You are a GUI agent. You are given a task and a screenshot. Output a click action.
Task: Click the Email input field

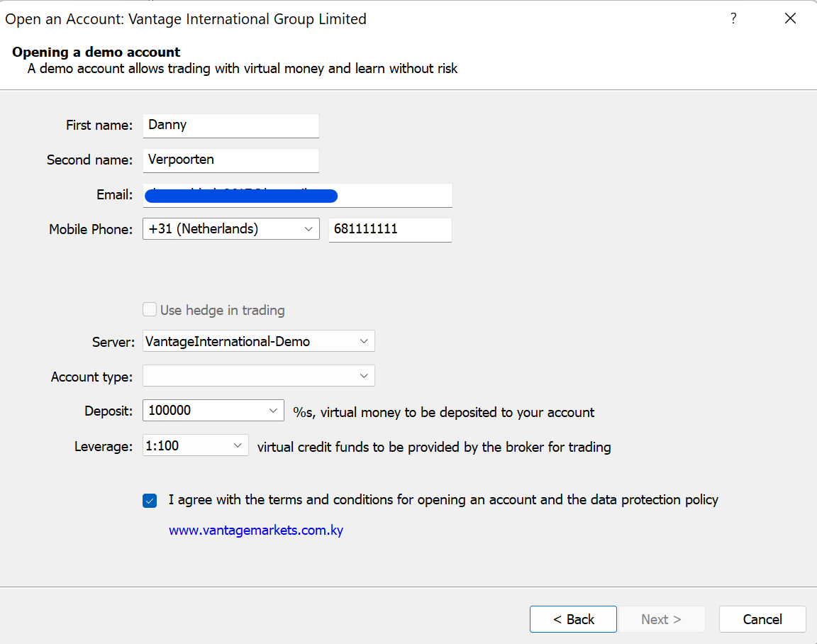tap(298, 195)
